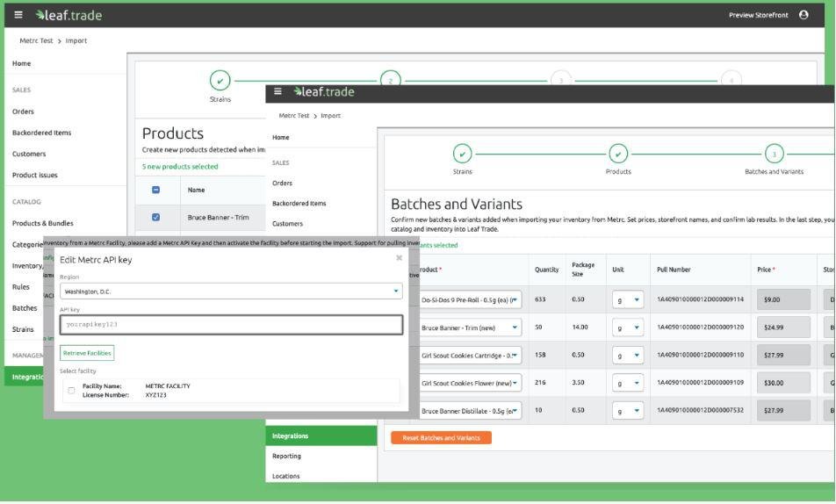The image size is (836, 504).
Task: Open Unit dropdown in Girl Scout Cookies Flower row
Action: (628, 383)
